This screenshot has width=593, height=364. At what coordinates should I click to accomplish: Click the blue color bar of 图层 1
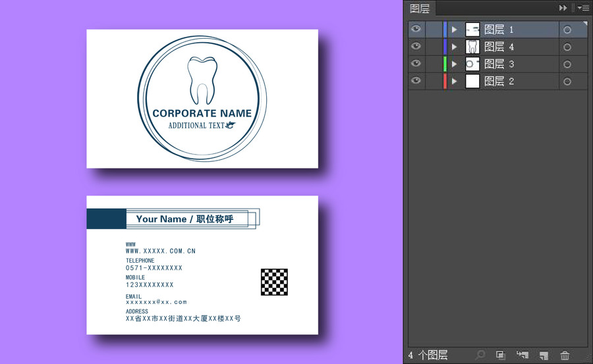pos(445,30)
